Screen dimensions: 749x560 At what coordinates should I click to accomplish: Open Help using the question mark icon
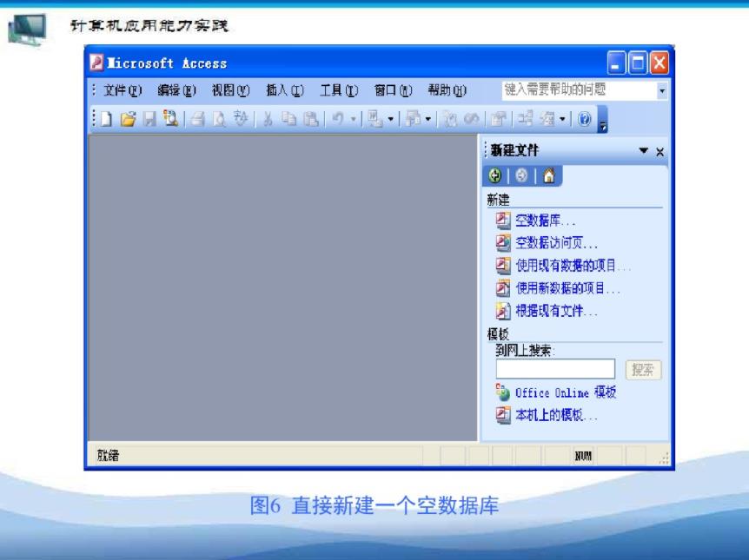(584, 116)
